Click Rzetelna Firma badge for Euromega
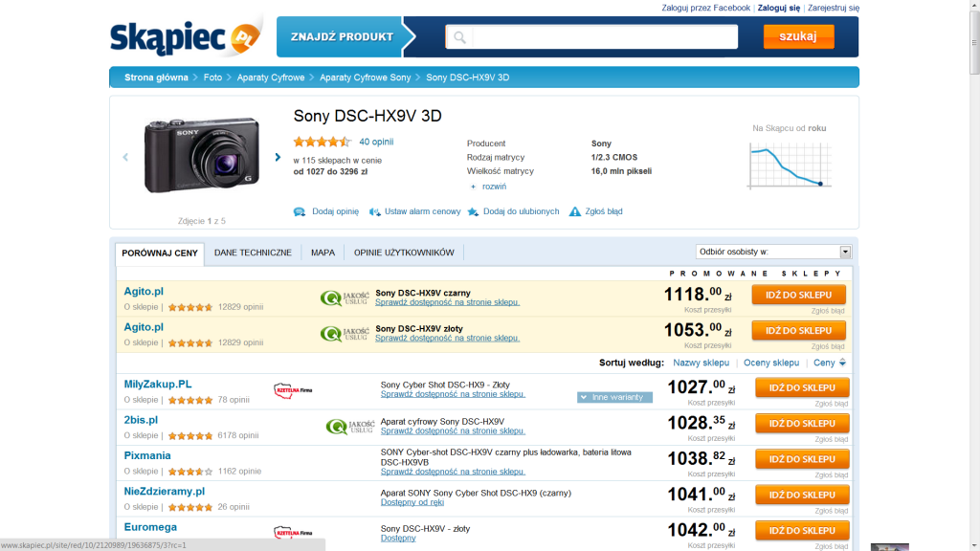The width and height of the screenshot is (980, 551). click(x=293, y=533)
